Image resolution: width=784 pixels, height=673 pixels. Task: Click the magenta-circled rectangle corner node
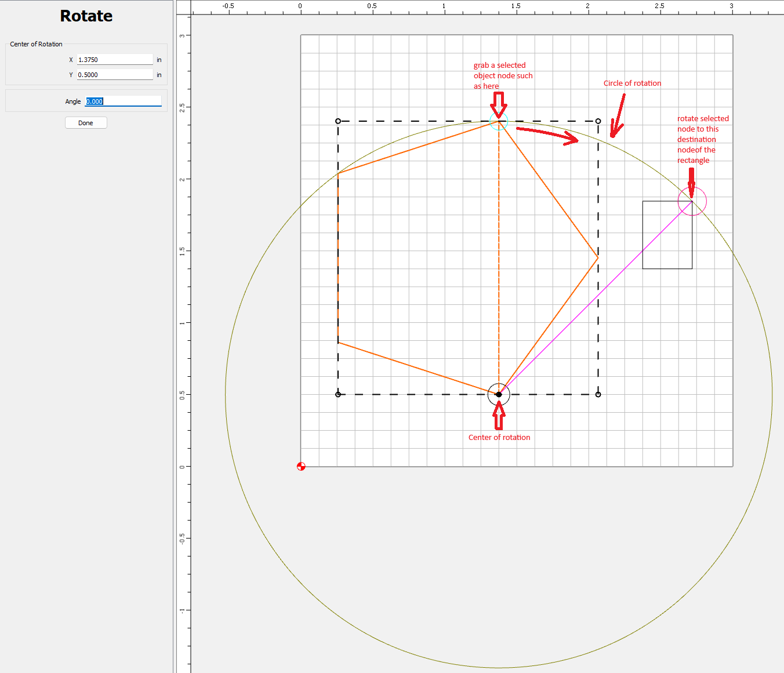click(x=692, y=201)
